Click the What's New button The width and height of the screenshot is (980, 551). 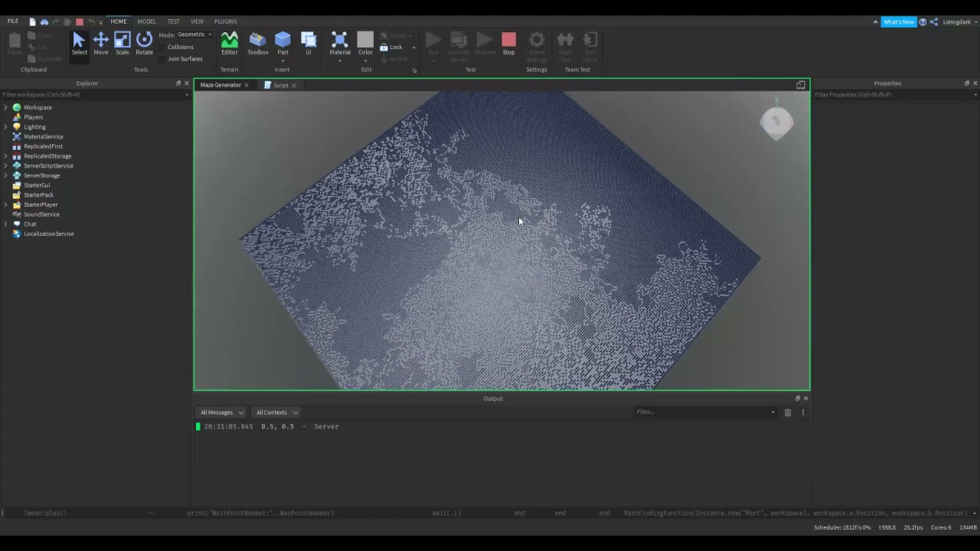tap(898, 22)
